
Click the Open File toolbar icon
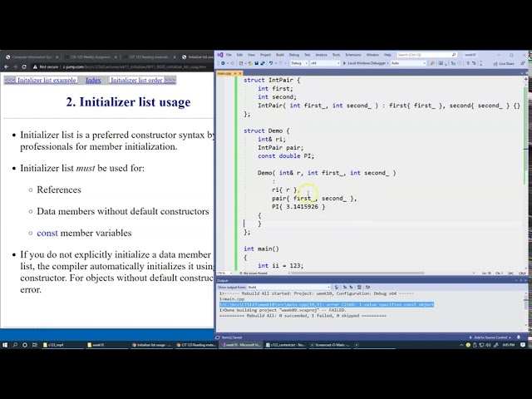coord(250,63)
